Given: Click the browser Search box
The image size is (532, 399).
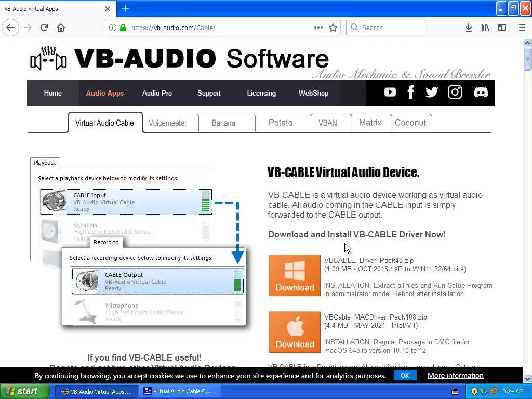Looking at the screenshot, I should (386, 28).
